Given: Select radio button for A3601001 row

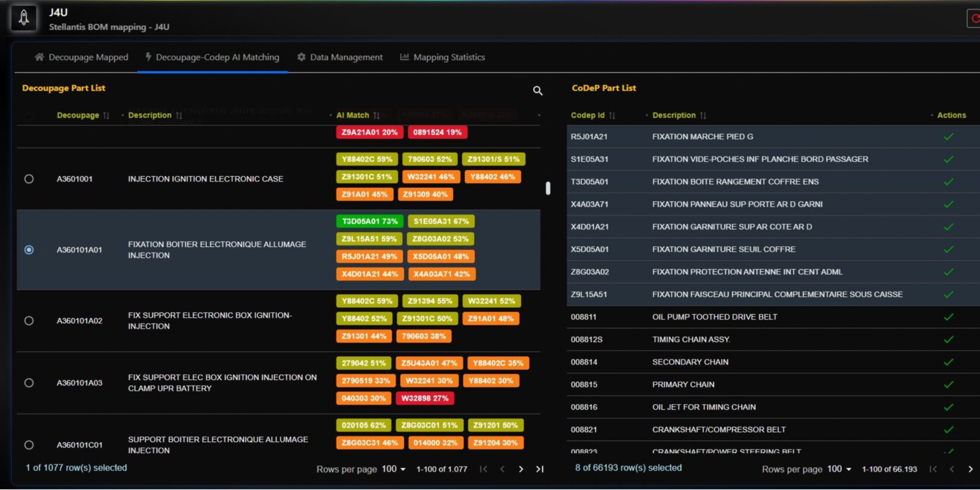Looking at the screenshot, I should (x=29, y=179).
